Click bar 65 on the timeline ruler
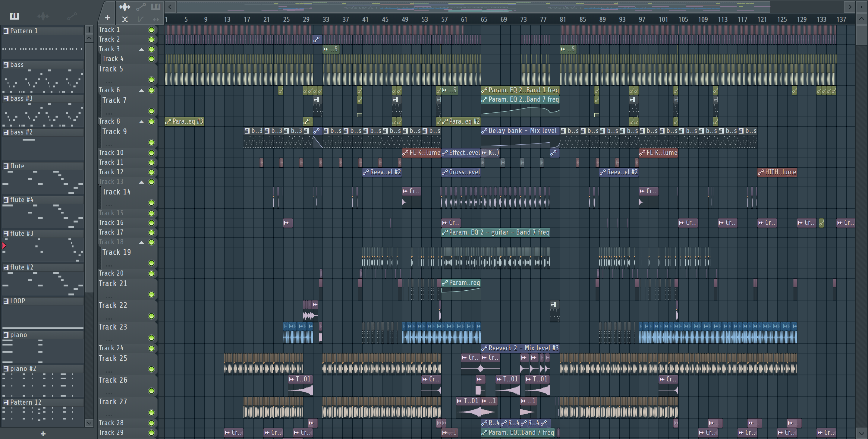The image size is (868, 439). [x=484, y=19]
